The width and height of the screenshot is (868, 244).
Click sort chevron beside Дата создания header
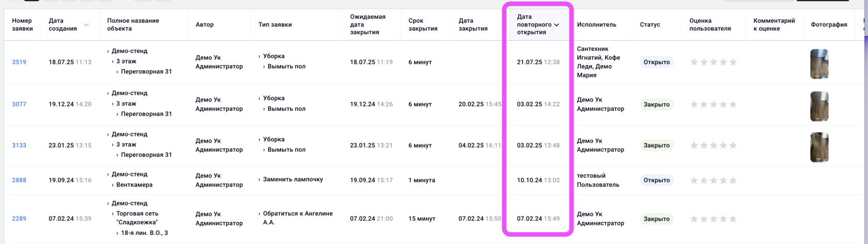coord(86,25)
